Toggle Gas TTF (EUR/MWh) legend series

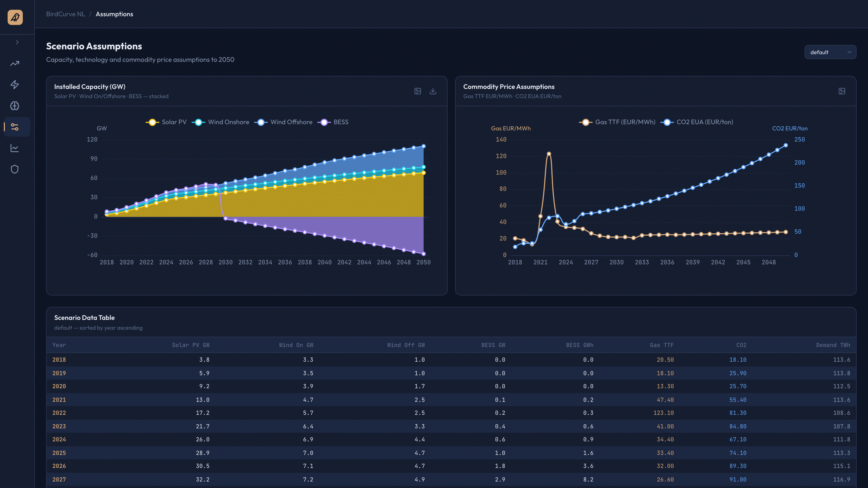pyautogui.click(x=617, y=122)
